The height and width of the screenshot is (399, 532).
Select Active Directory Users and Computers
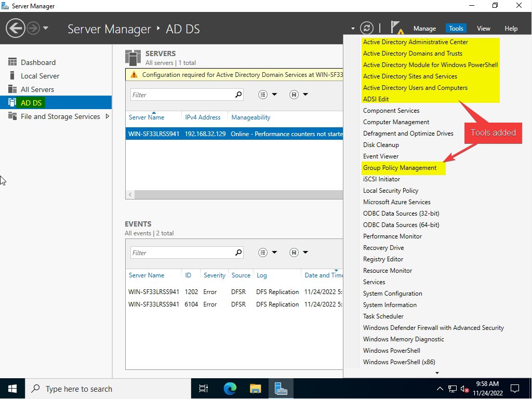click(415, 88)
